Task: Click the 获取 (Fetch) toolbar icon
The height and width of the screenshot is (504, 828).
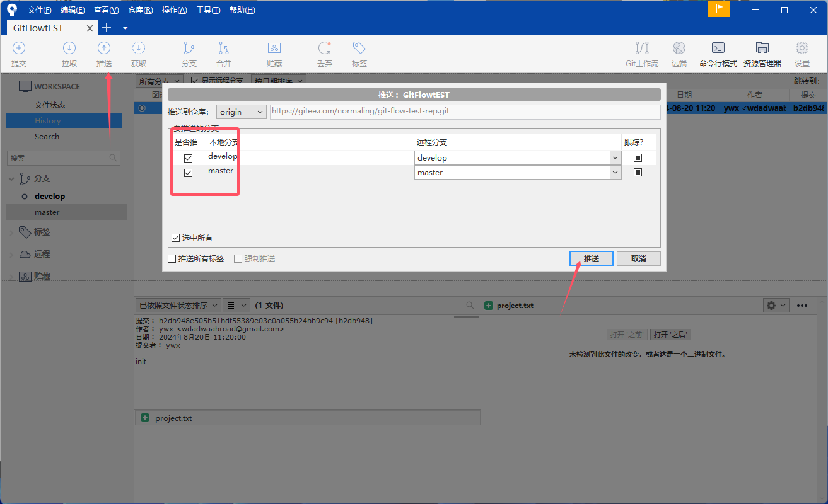Action: point(139,54)
